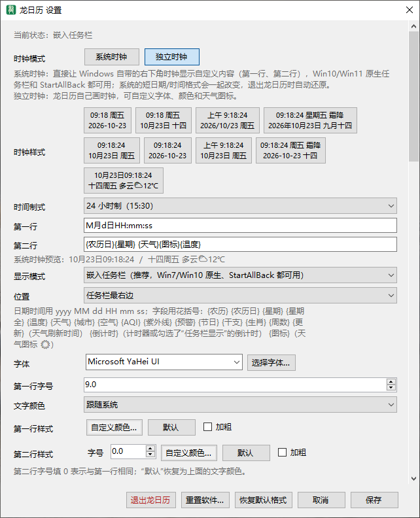Open the 位置 任务栏最右边 dropdown
Viewport: 420px width, 518px height.
click(x=240, y=296)
